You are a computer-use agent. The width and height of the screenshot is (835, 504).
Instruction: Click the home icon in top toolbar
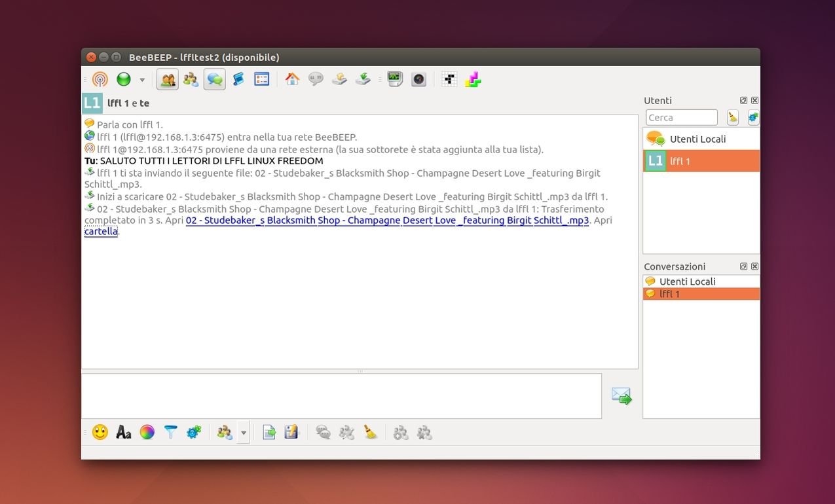[292, 80]
